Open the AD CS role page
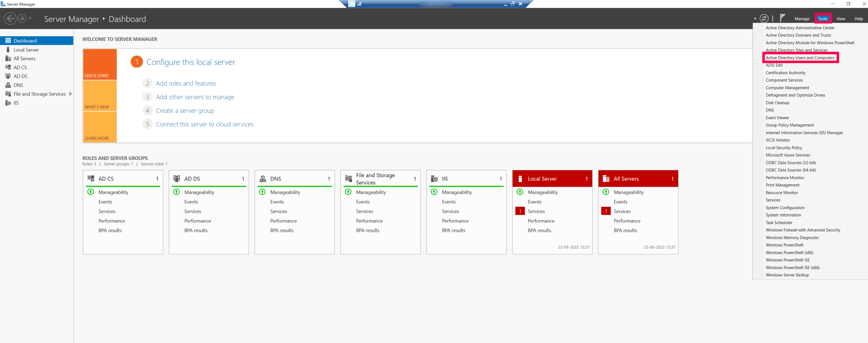This screenshot has height=343, width=868. click(x=20, y=67)
